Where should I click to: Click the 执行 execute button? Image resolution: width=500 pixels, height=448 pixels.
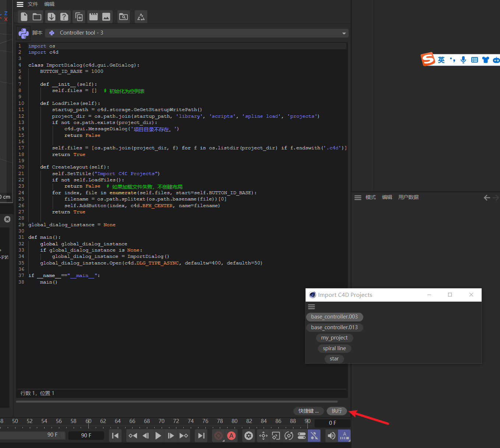337,411
